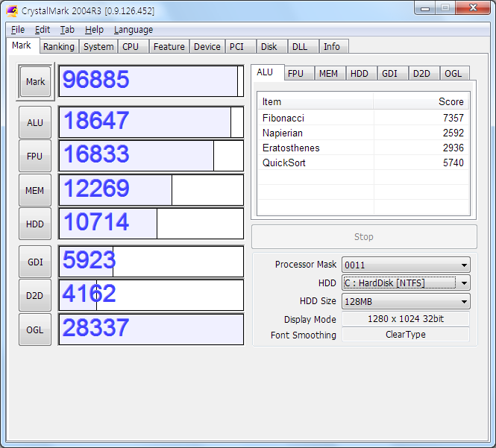Run the FPU benchmark button

tap(35, 156)
